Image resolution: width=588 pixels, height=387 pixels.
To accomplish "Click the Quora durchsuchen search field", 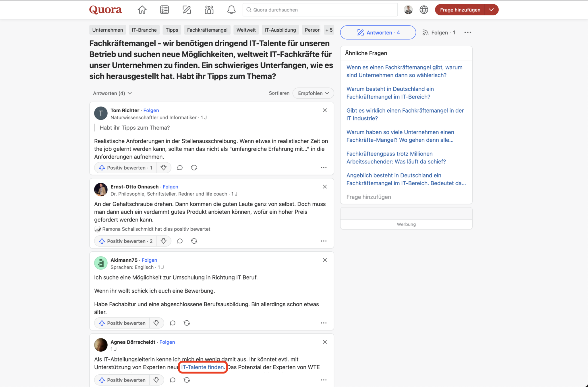I will tap(320, 9).
